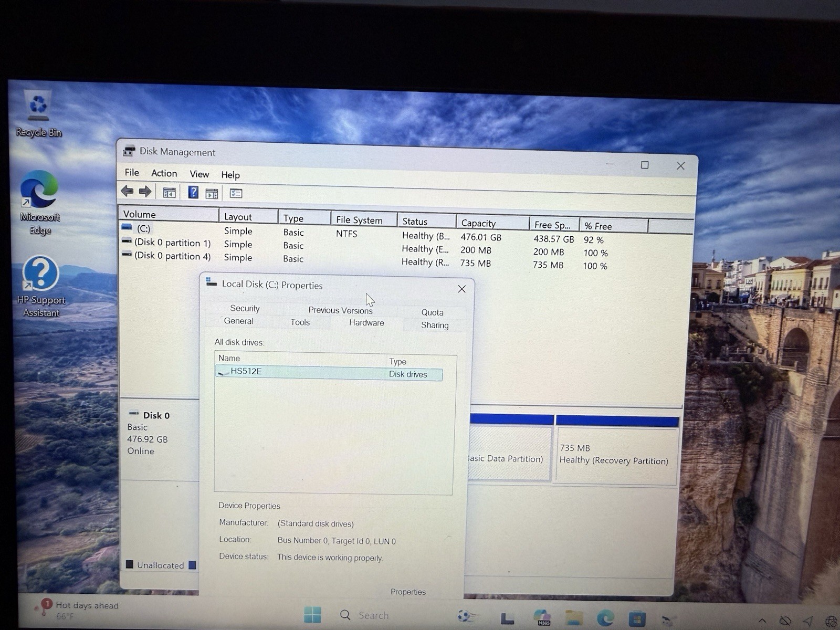Open the File menu
Image resolution: width=840 pixels, height=630 pixels.
[132, 172]
